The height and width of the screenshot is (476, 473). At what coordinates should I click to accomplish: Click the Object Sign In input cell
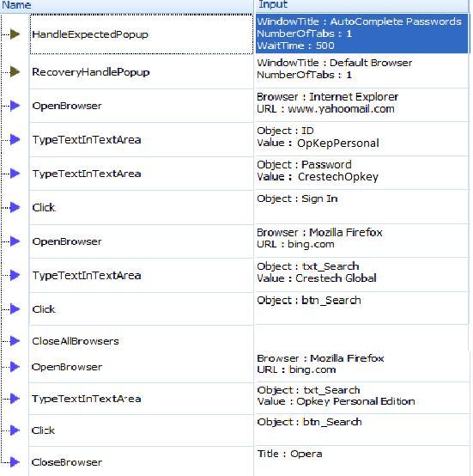click(362, 207)
